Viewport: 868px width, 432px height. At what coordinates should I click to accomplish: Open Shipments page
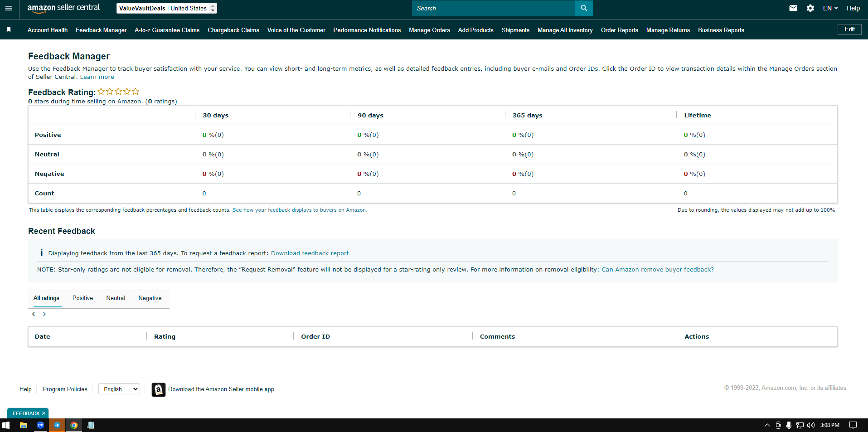(515, 30)
